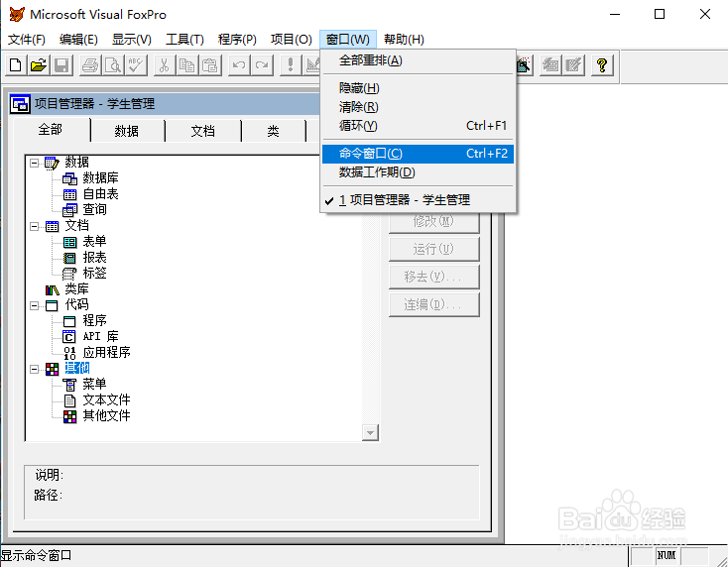Viewport: 728px width, 567px height.
Task: Click the Copy toolbar icon
Action: click(187, 65)
